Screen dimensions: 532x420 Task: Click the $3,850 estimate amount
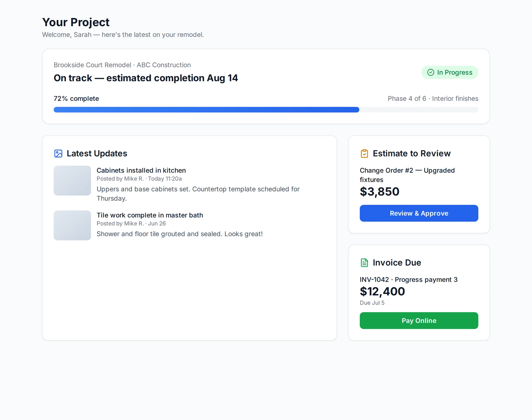[x=379, y=192]
